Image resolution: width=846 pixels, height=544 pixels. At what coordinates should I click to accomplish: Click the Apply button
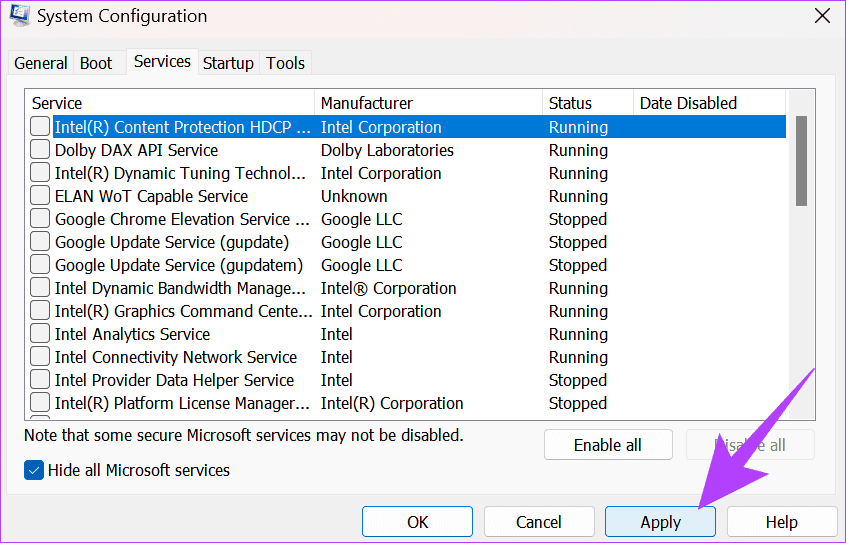point(660,522)
